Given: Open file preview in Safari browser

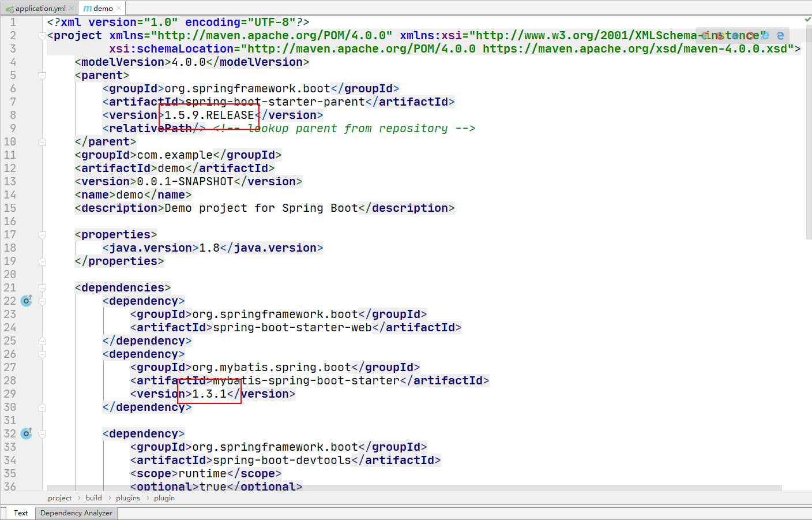Looking at the screenshot, I should (x=736, y=36).
